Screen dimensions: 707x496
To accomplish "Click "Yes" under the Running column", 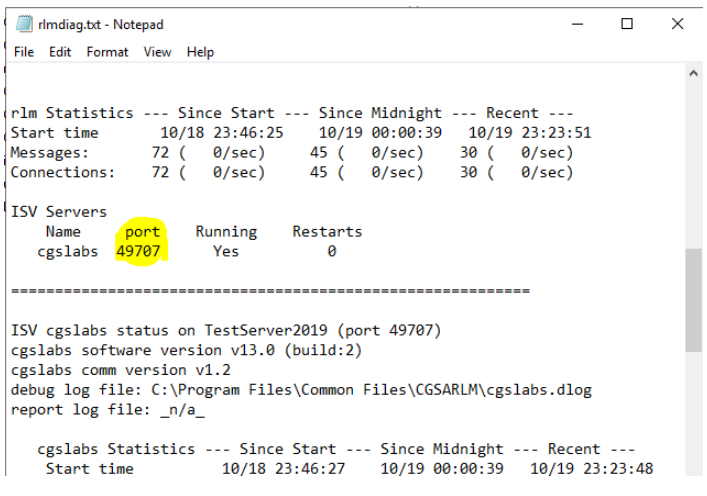I will 226,252.
